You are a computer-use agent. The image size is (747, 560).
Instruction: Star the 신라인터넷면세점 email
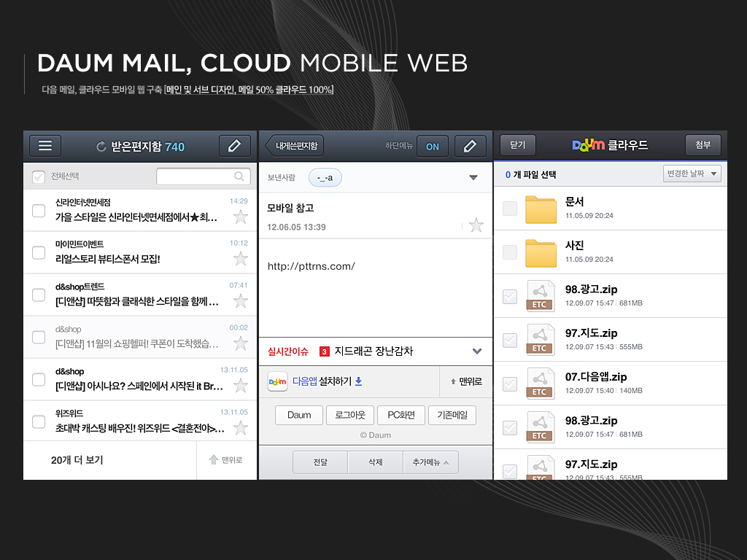(241, 217)
